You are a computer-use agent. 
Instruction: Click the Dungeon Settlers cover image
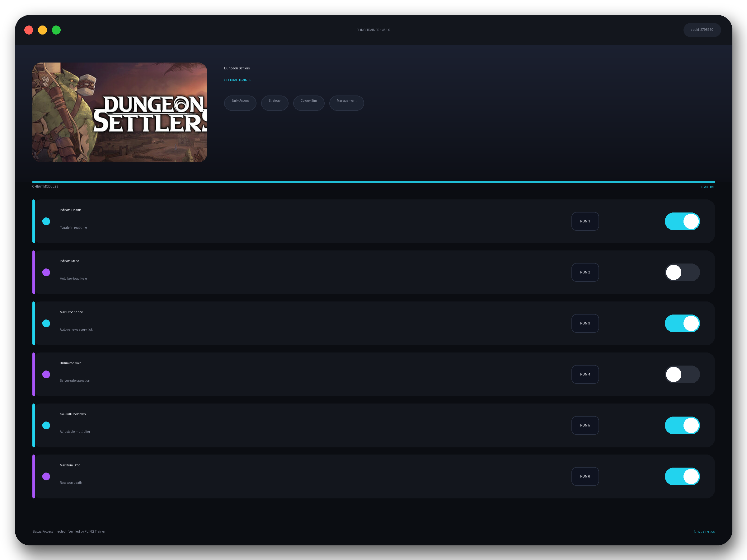tap(119, 112)
